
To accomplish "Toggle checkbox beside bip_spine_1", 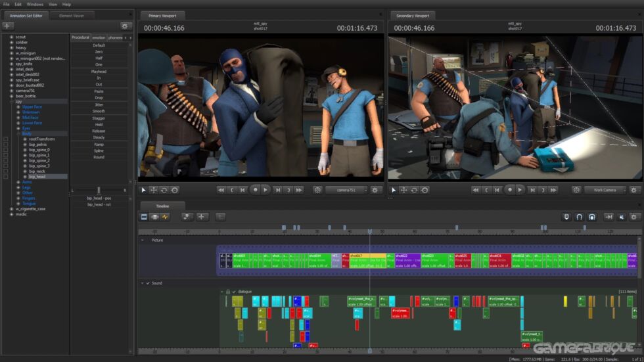I will coord(6,155).
